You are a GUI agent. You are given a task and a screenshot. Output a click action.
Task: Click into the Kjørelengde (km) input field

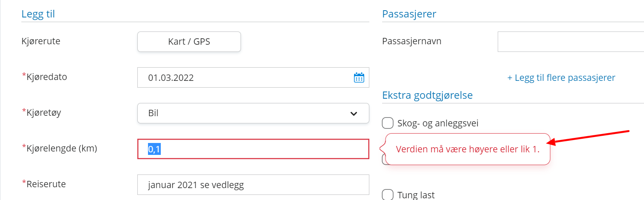tap(253, 149)
